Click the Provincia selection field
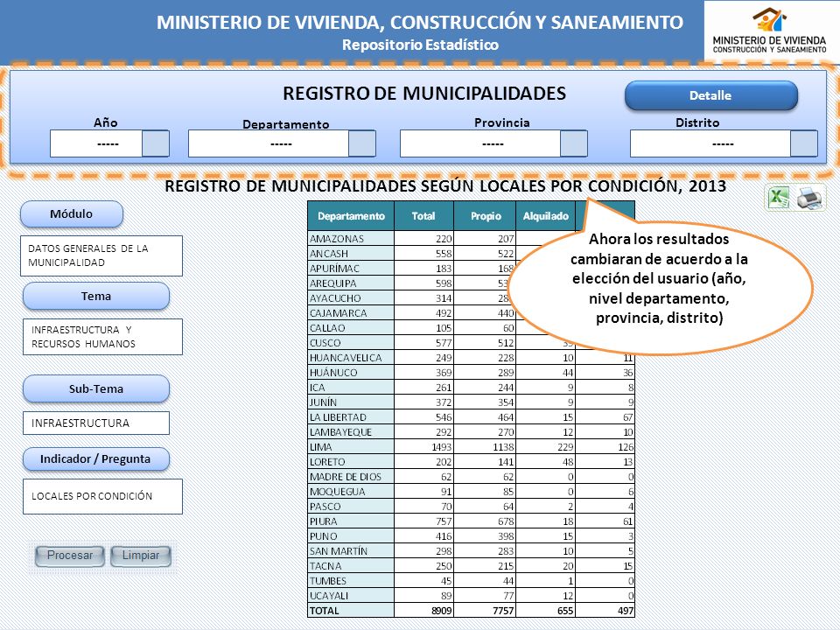The height and width of the screenshot is (630, 840). tap(480, 143)
